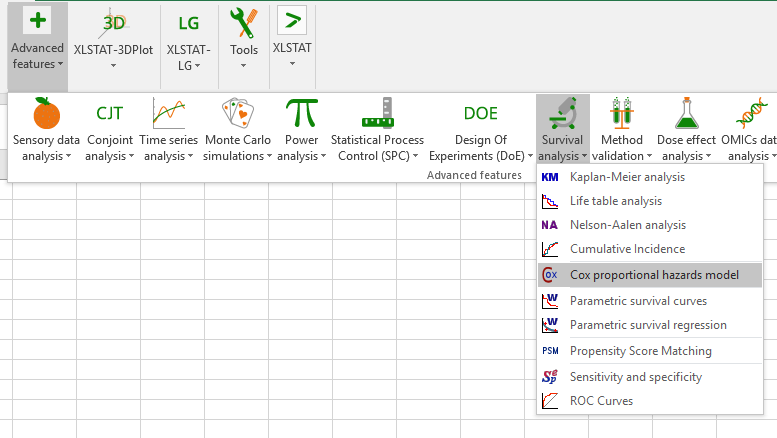Click the Parametric survival regression W icon
777x438 pixels.
[550, 325]
